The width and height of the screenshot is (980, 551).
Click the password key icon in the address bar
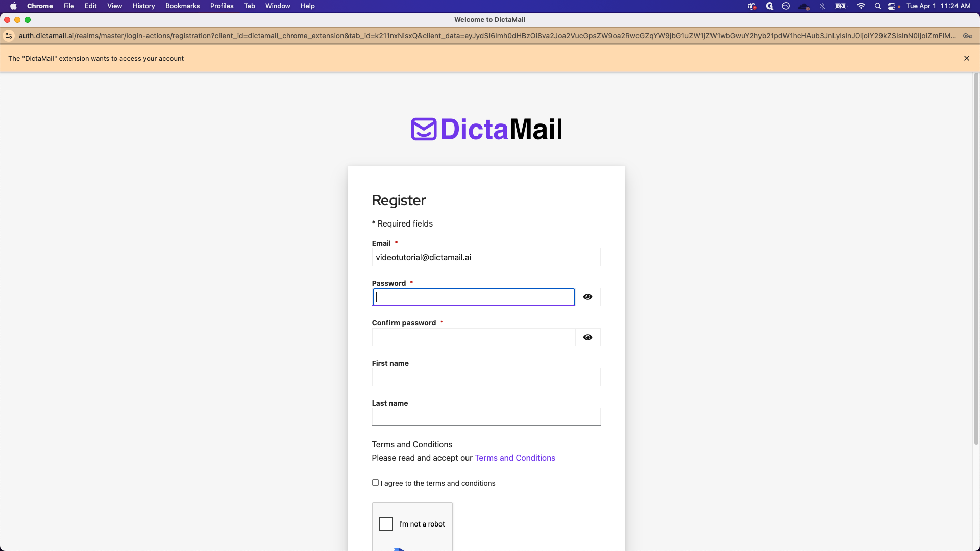[967, 36]
